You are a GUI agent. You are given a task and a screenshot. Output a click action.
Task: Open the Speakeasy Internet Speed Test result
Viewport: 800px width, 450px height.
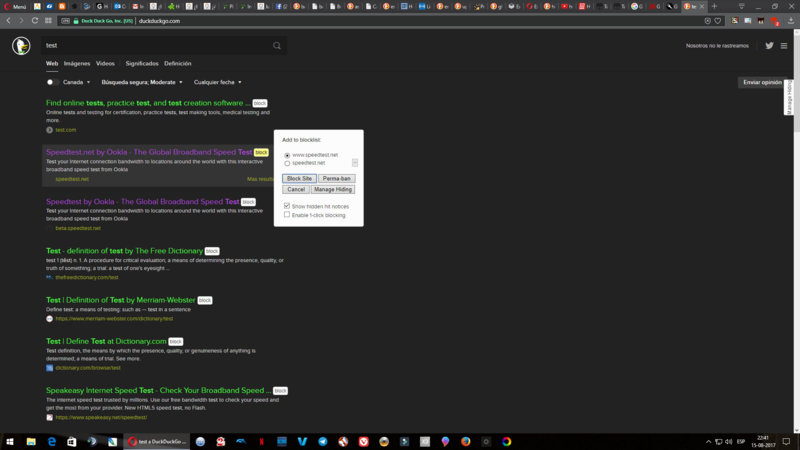[159, 390]
